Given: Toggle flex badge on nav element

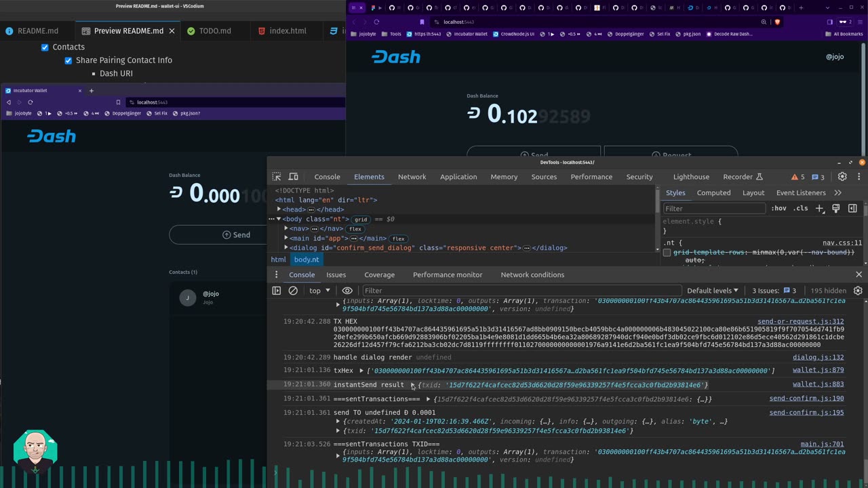Looking at the screenshot, I should [355, 229].
